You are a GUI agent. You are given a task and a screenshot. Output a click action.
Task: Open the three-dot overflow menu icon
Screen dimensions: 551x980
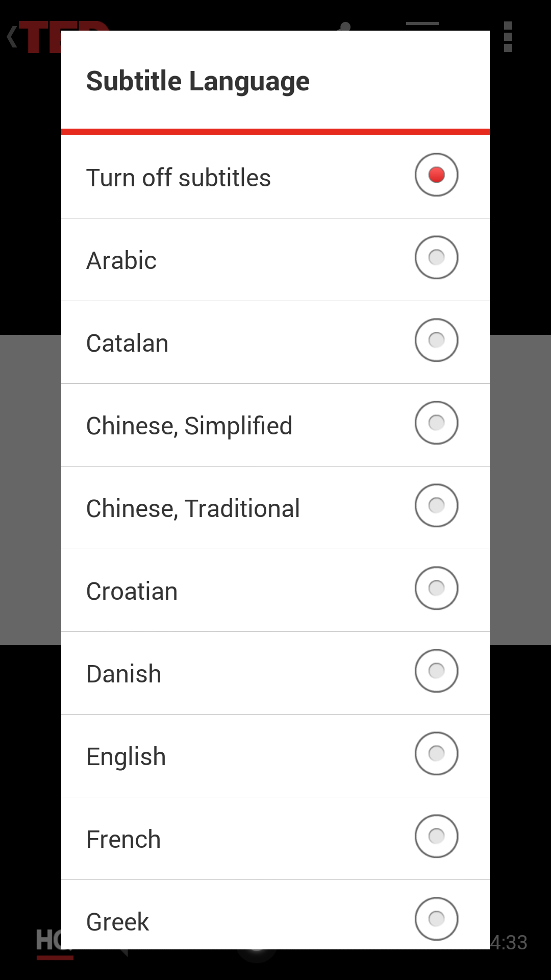coord(508,37)
